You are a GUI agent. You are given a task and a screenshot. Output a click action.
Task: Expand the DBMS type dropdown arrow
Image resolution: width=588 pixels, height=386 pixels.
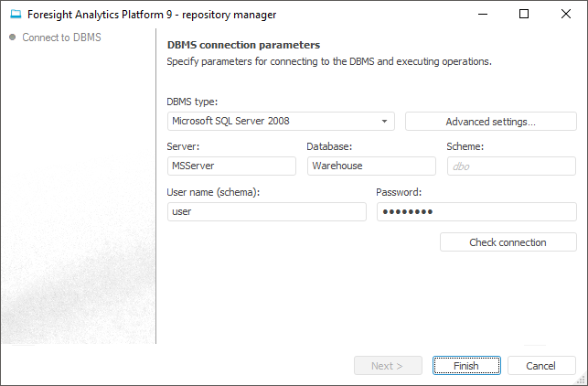coord(385,121)
